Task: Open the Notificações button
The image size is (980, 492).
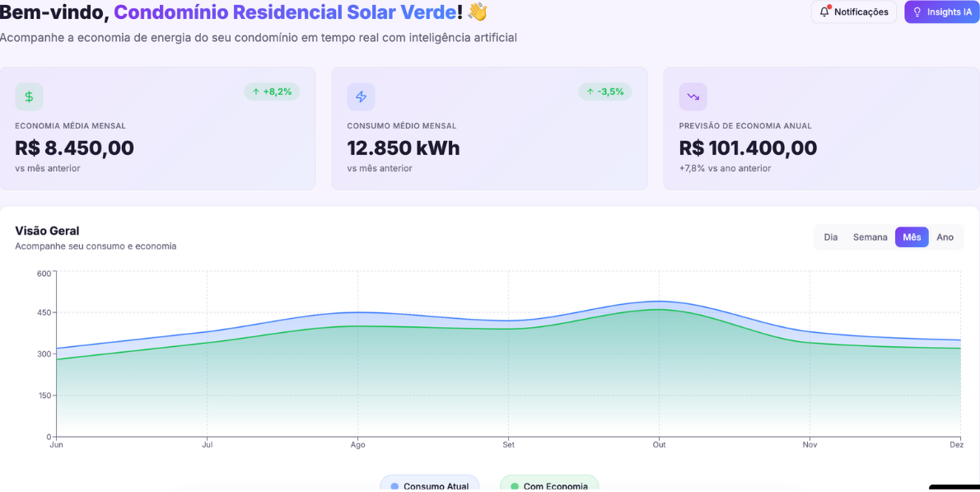Action: tap(854, 12)
